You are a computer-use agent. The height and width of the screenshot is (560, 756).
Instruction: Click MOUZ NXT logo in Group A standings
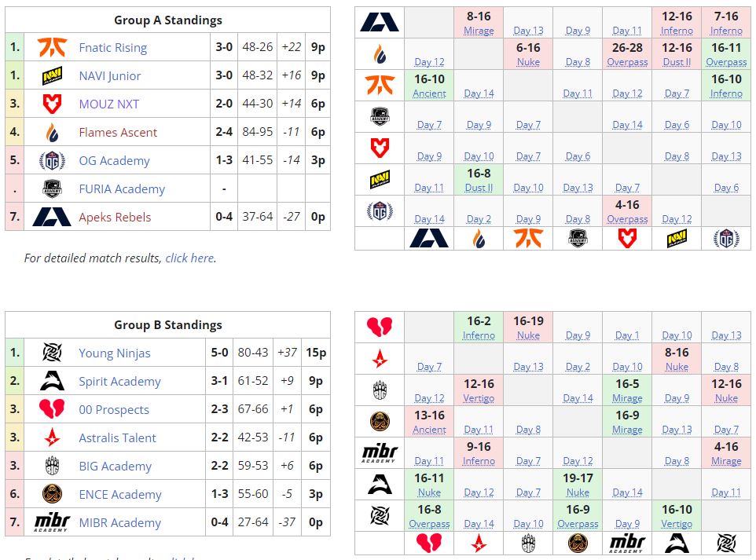pyautogui.click(x=52, y=104)
